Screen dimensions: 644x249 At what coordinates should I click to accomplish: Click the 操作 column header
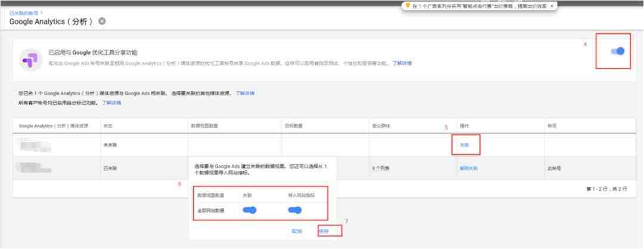pyautogui.click(x=464, y=126)
